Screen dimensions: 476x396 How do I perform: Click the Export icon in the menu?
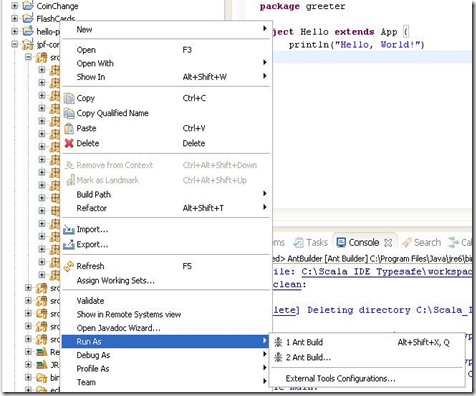pos(69,245)
